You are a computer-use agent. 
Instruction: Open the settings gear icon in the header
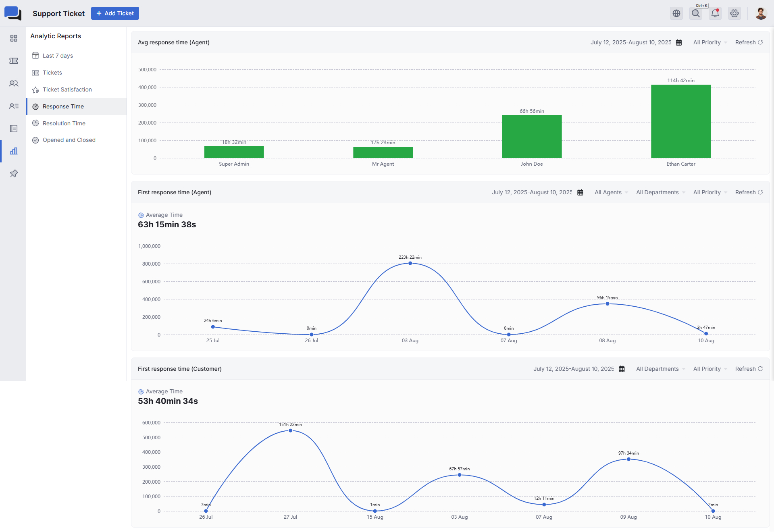pyautogui.click(x=734, y=13)
